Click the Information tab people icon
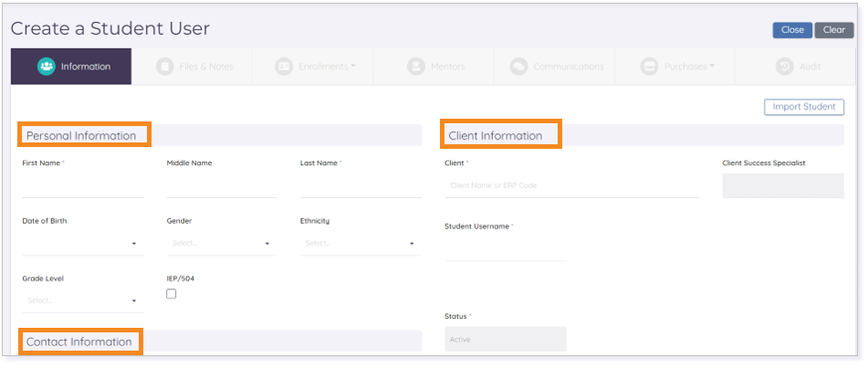Image resolution: width=868 pixels, height=368 pixels. [47, 67]
